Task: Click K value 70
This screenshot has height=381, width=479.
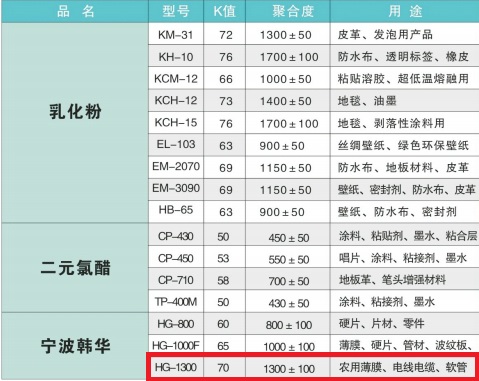Action: [223, 368]
